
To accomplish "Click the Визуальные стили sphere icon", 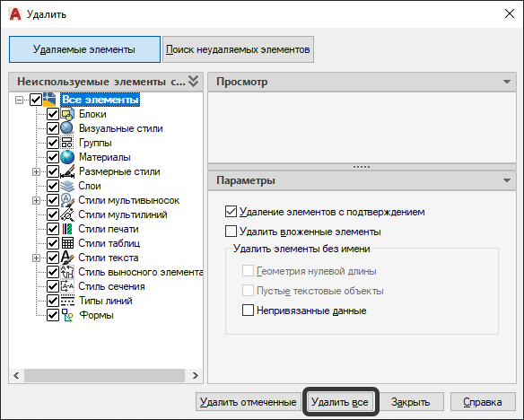I will (x=67, y=128).
